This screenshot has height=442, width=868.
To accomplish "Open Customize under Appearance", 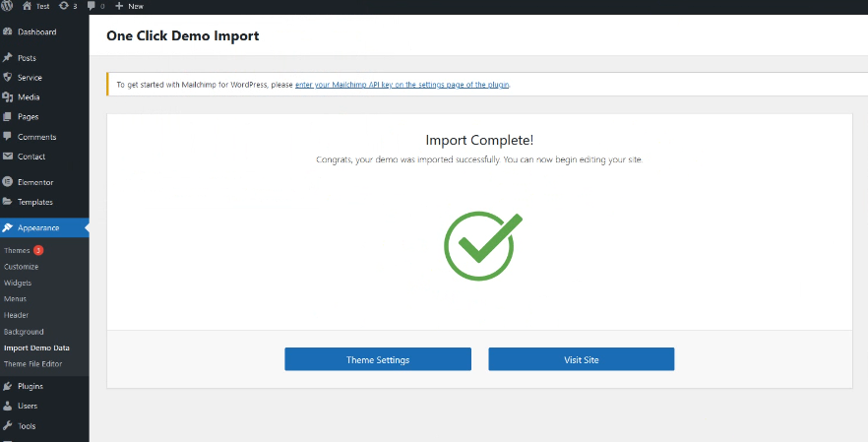I will pyautogui.click(x=21, y=267).
